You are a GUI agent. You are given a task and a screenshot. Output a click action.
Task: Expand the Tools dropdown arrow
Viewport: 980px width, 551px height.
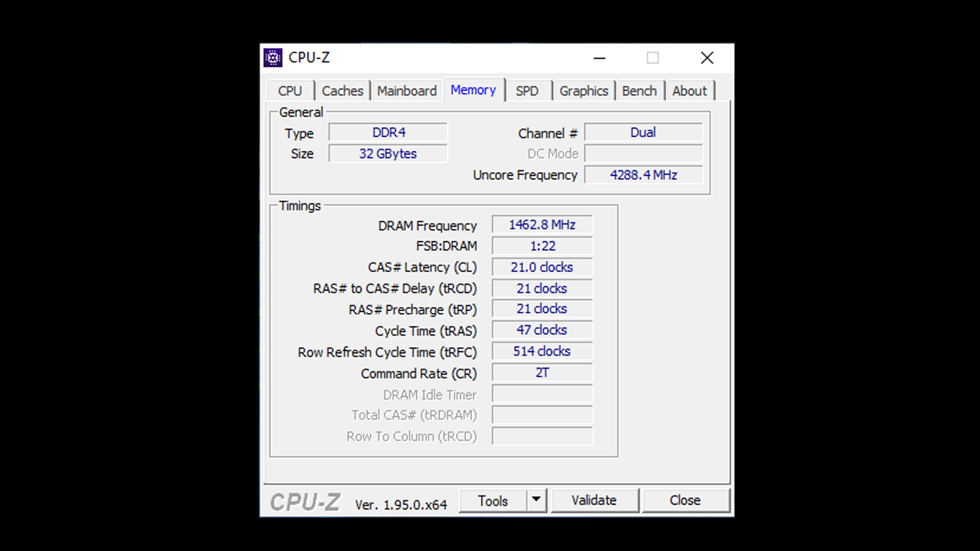coord(536,500)
